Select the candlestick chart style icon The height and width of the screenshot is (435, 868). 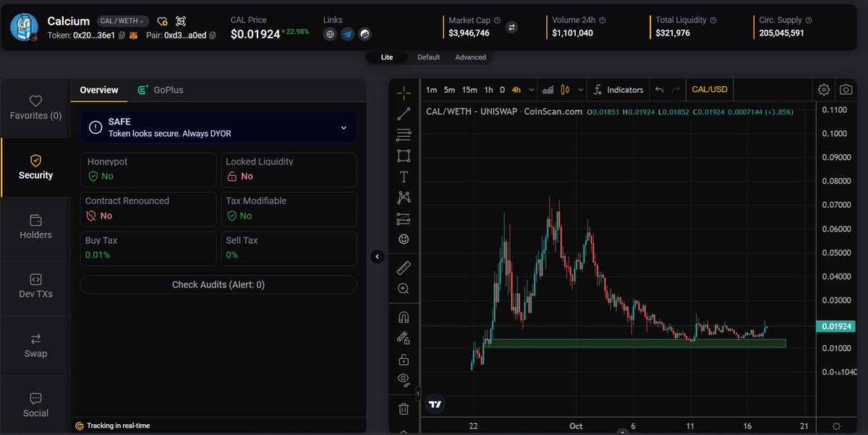click(x=566, y=90)
